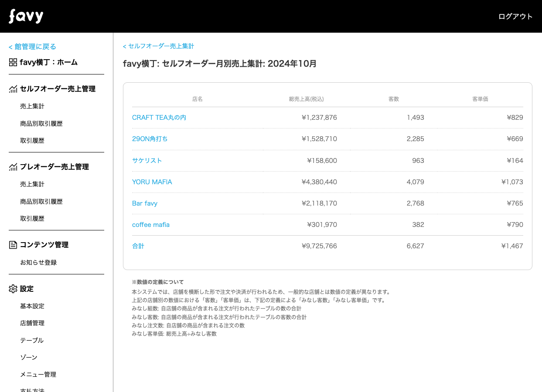The image size is (542, 392).
Task: Open the サケリスト store link
Action: pos(147,160)
